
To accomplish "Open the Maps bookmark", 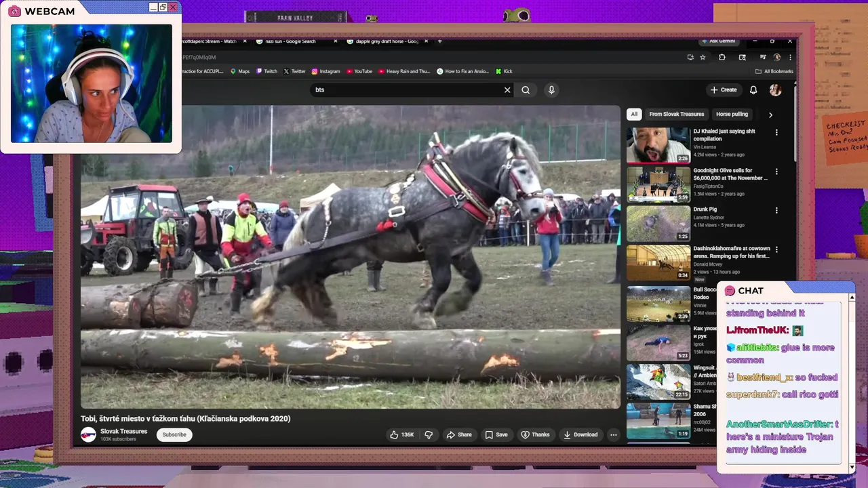I will click(x=240, y=71).
